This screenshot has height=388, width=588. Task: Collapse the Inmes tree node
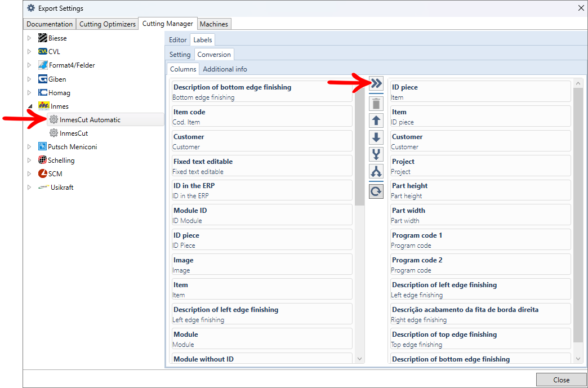coord(30,106)
